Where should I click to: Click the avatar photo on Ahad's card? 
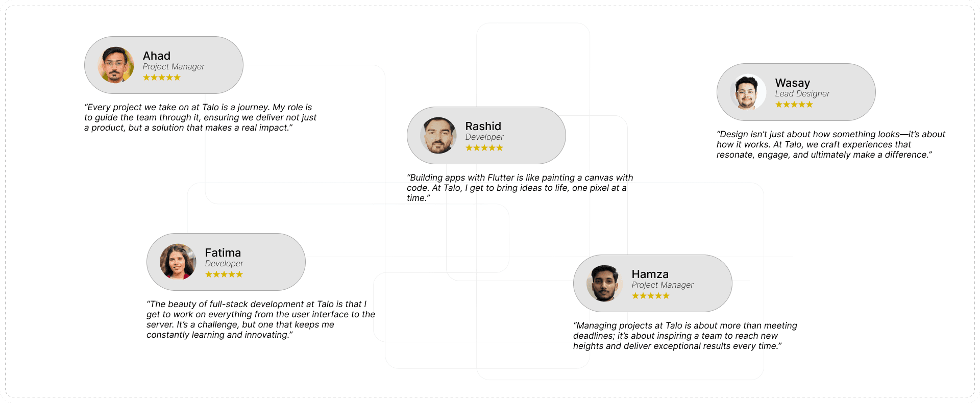(x=116, y=65)
